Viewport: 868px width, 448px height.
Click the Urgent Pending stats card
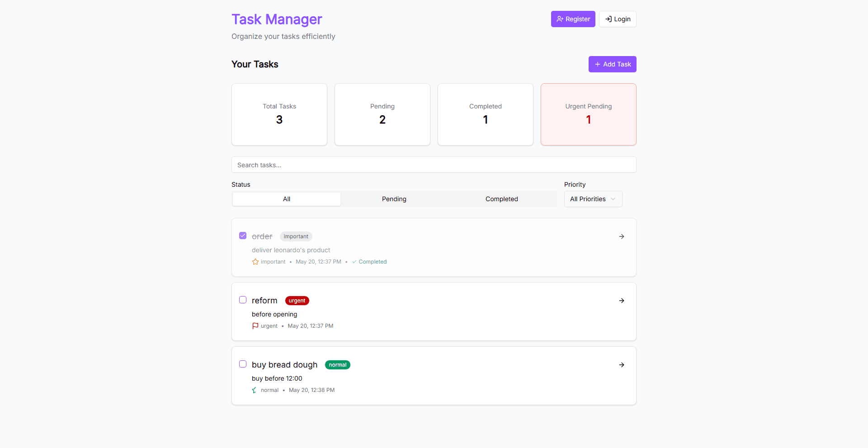(588, 114)
